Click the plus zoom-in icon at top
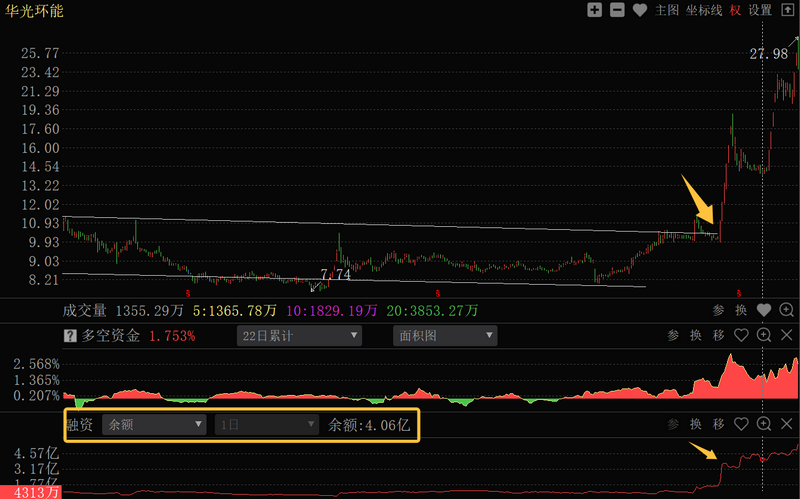Viewport: 800px width, 499px height. (x=595, y=10)
